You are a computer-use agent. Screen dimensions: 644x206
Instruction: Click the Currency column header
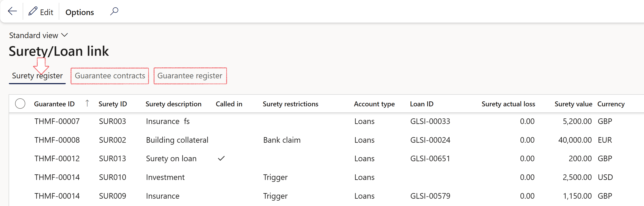click(611, 104)
